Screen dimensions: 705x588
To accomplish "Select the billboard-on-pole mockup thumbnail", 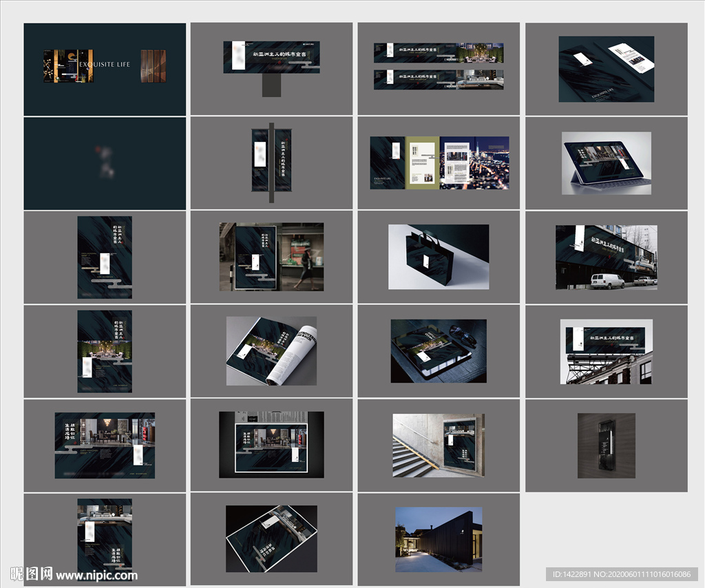I will tap(271, 69).
